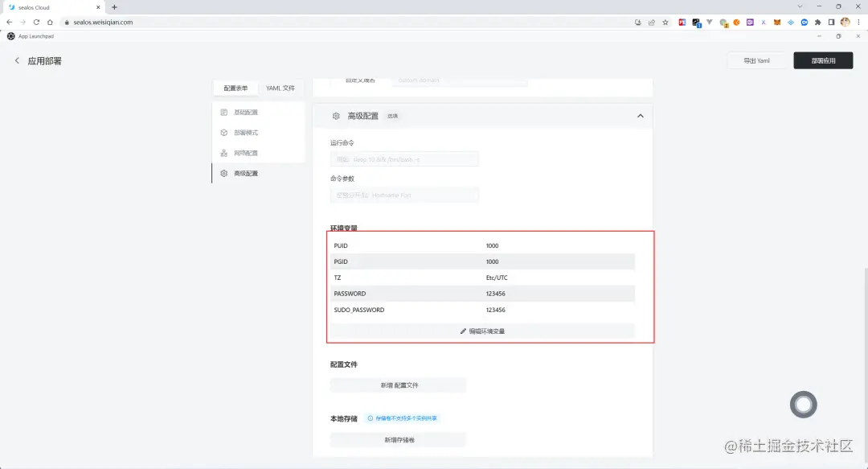Select the PGID variable name

pyautogui.click(x=341, y=261)
